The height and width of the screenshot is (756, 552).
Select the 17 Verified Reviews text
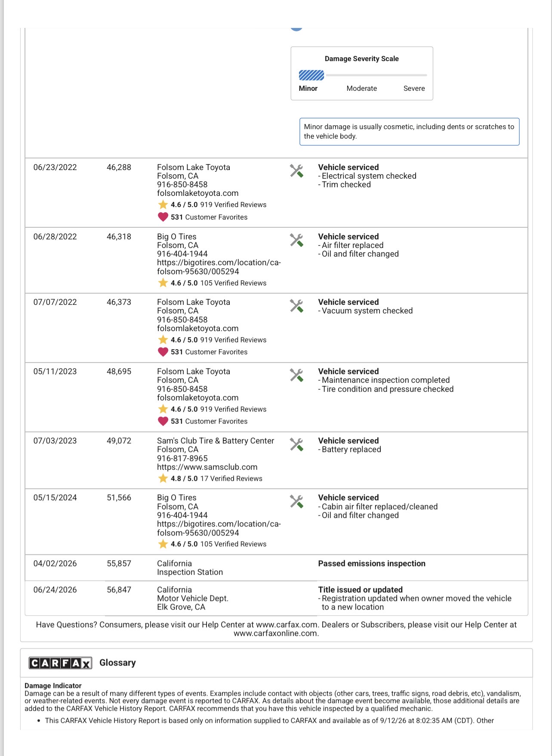[x=231, y=478]
